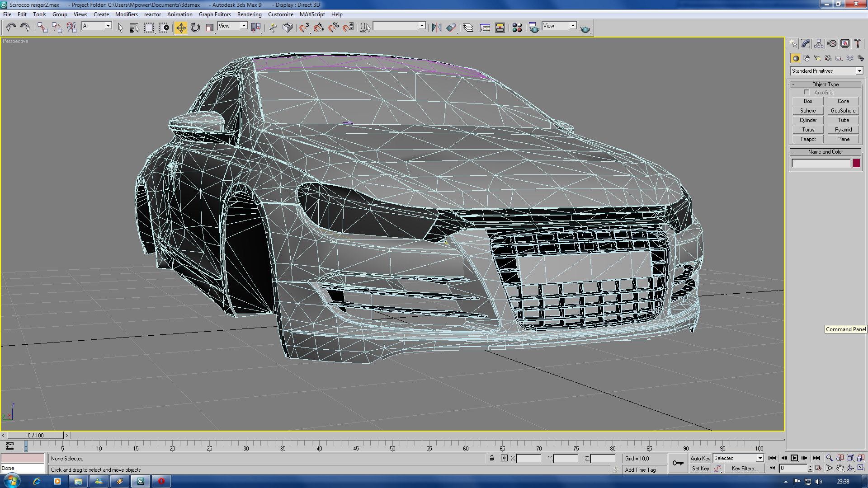The height and width of the screenshot is (488, 868).
Task: Collapse the Object Type rollout
Action: pyautogui.click(x=825, y=84)
